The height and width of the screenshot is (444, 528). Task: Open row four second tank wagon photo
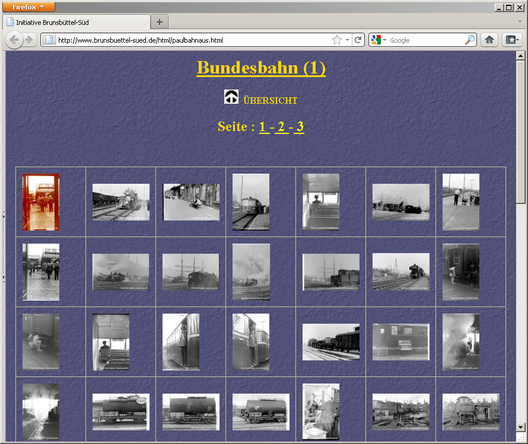coord(121,412)
